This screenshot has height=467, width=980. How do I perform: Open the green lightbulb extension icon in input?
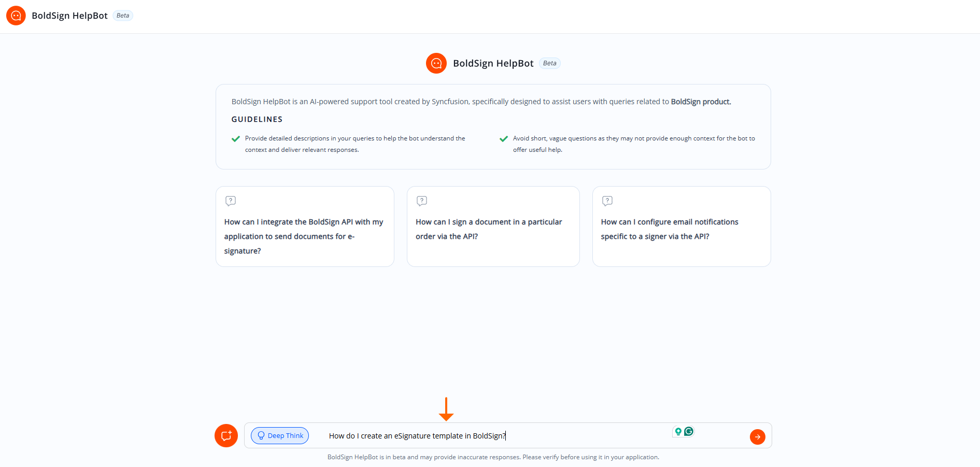678,431
